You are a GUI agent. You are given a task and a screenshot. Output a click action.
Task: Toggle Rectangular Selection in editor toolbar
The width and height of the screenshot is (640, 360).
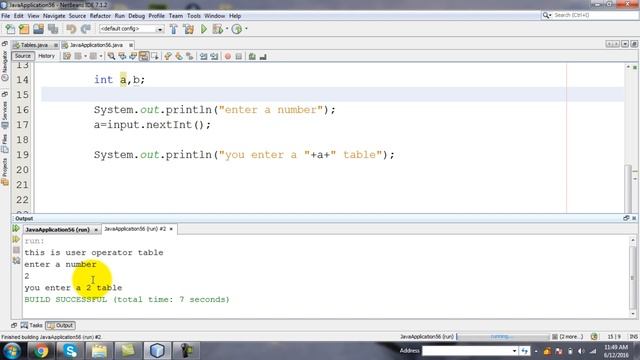[x=155, y=56]
